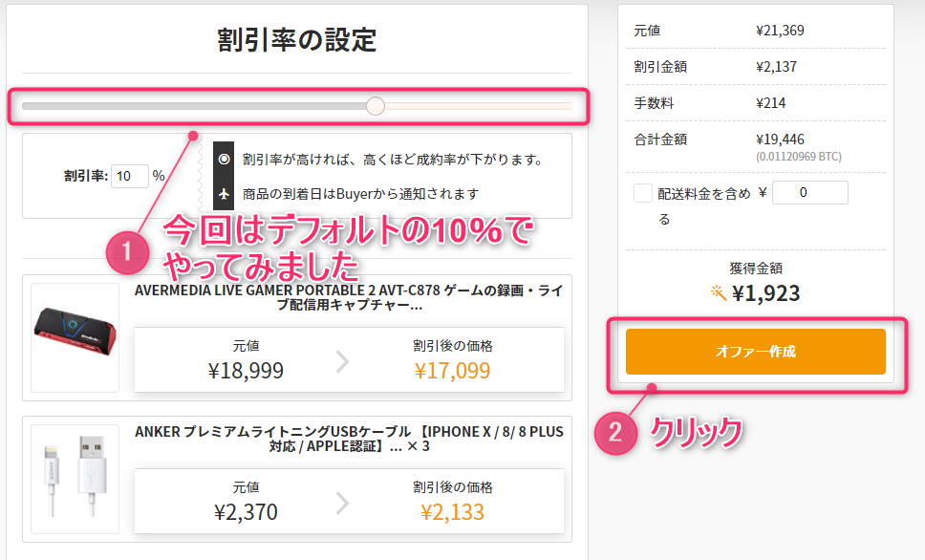Click the discounted price ¥2,133
The image size is (925, 560).
coord(454,511)
